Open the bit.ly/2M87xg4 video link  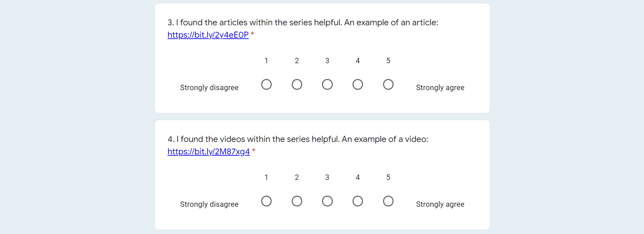click(x=209, y=152)
